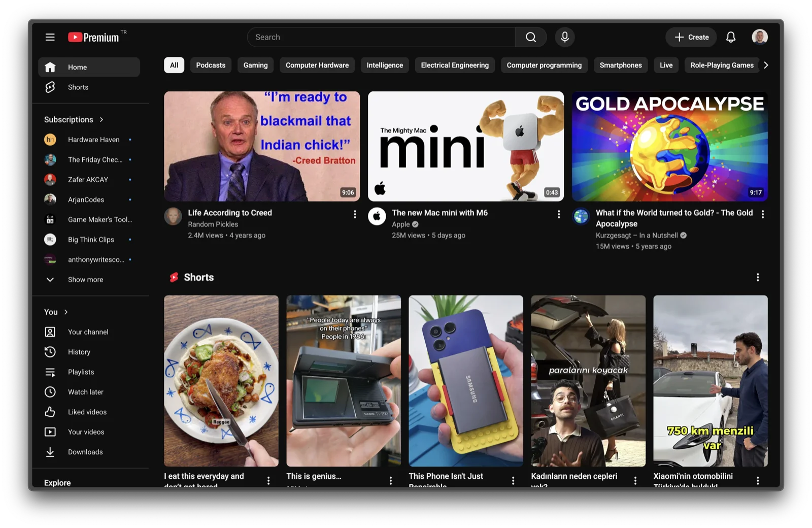Click the Kurzgesagt – In a Nutshell channel name
Screen dimensions: 812x528
pyautogui.click(x=636, y=235)
